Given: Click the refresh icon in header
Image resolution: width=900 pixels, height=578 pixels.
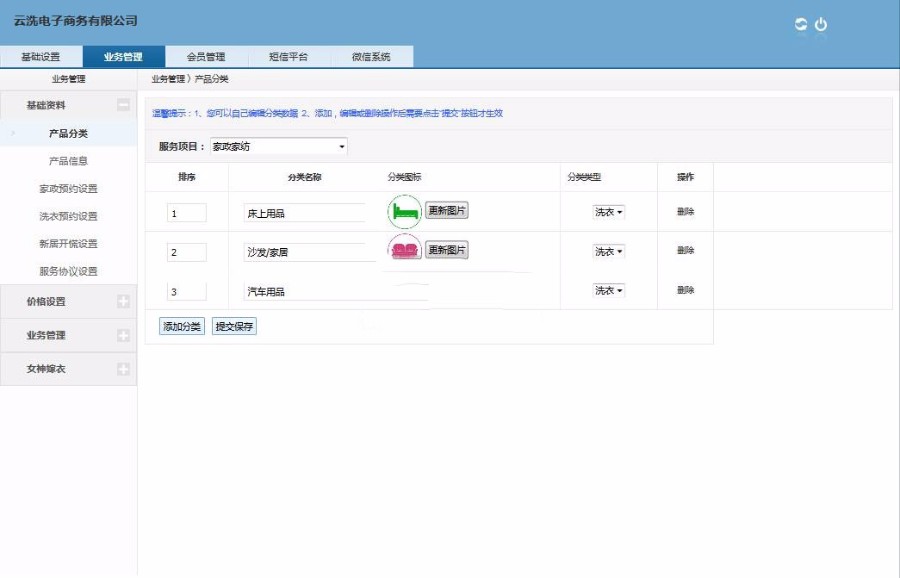Looking at the screenshot, I should (x=801, y=24).
